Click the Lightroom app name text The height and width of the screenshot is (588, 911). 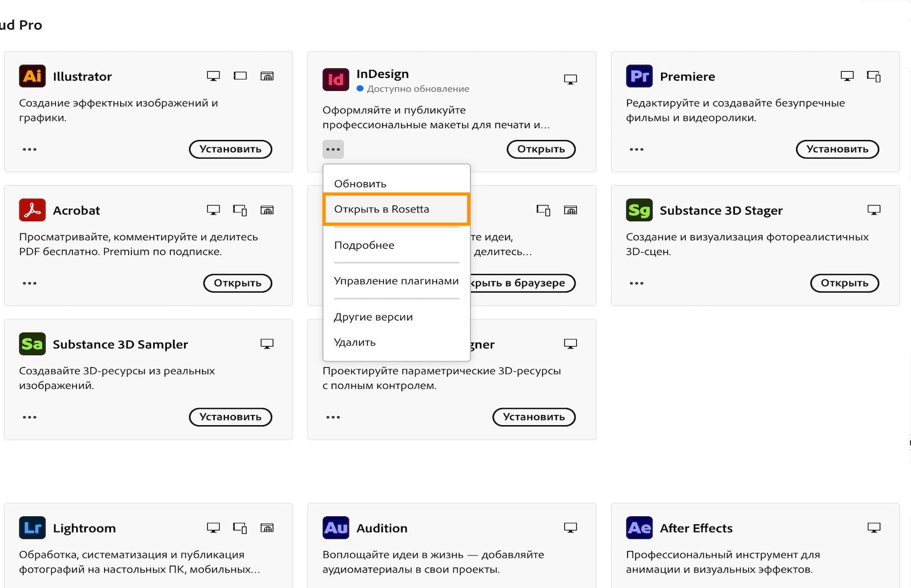pyautogui.click(x=84, y=528)
